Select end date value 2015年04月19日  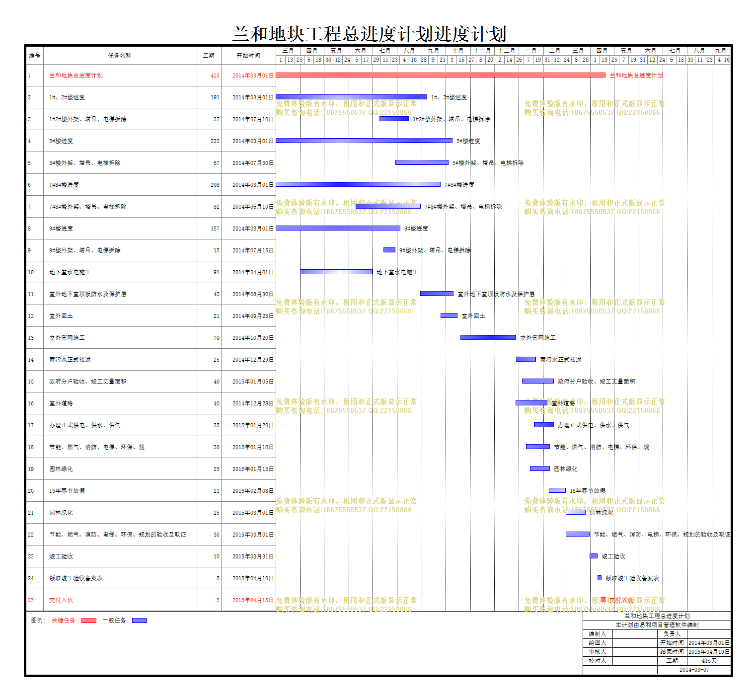[709, 652]
